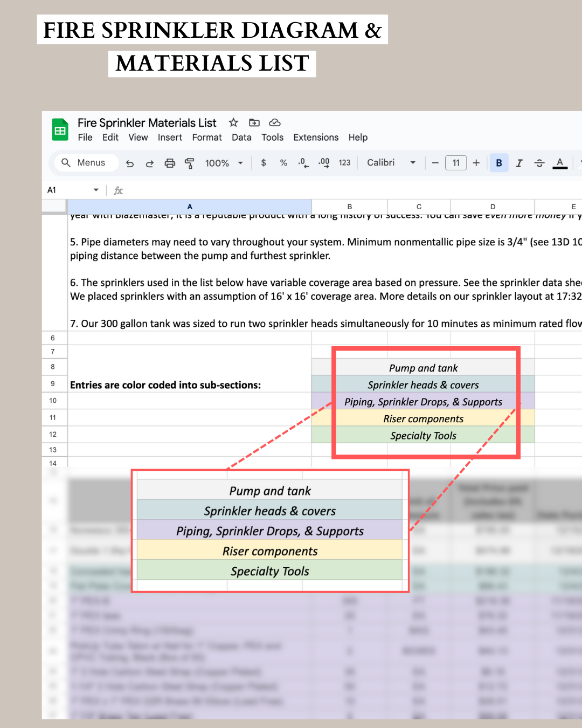This screenshot has width=582, height=728.
Task: Toggle bold formatting
Action: [x=499, y=163]
